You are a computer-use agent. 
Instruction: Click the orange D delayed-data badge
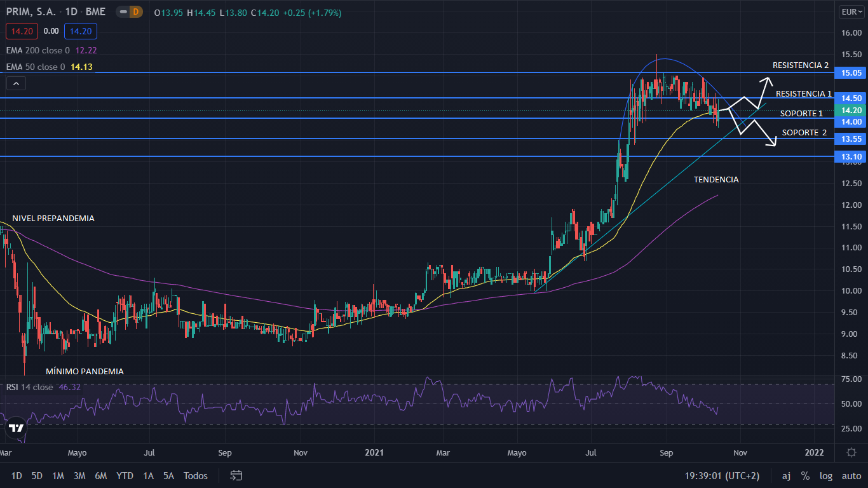135,12
